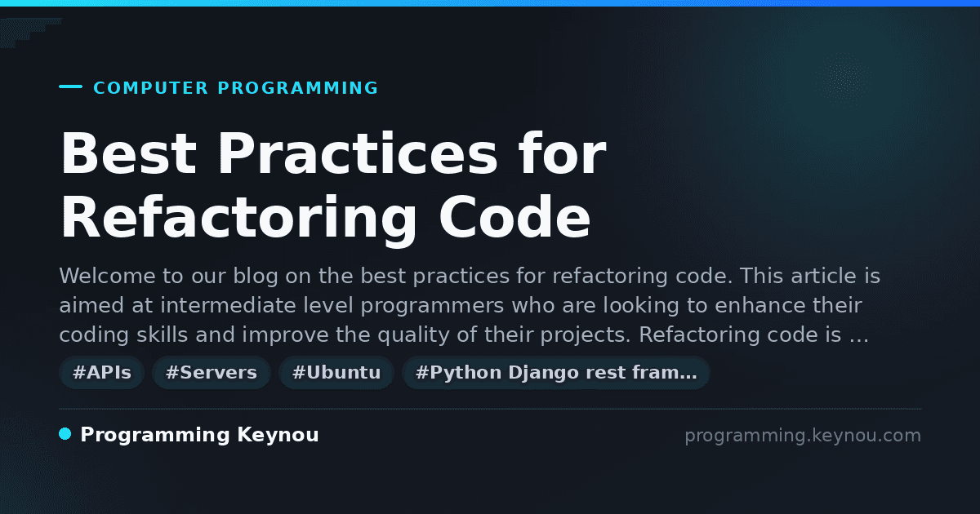Select the #APIs tag
The width and height of the screenshot is (980, 514).
coord(102,373)
